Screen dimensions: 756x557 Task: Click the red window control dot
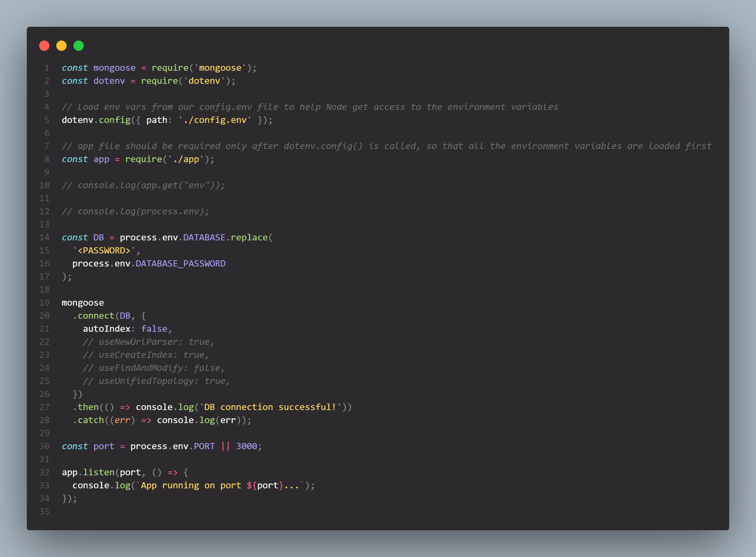[x=44, y=45]
